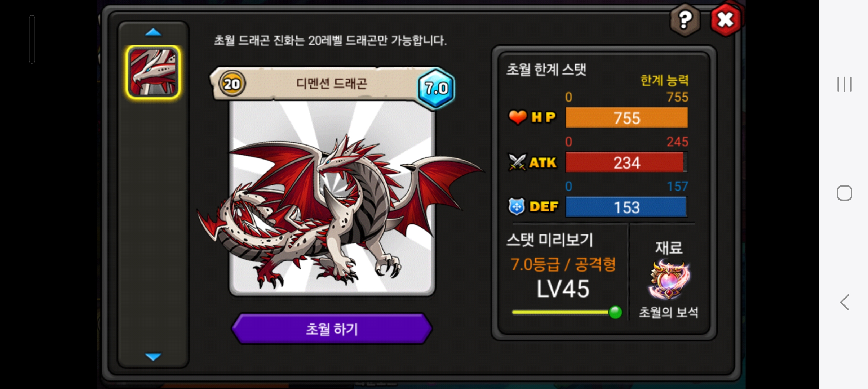
Task: Tap the Android back arrow button
Action: click(x=845, y=302)
